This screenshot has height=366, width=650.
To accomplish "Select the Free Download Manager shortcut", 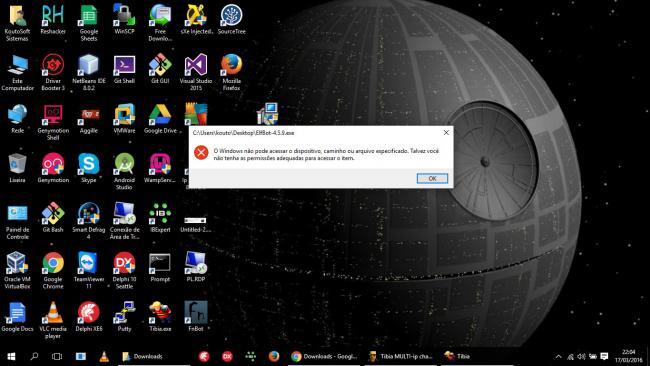I will tap(160, 22).
